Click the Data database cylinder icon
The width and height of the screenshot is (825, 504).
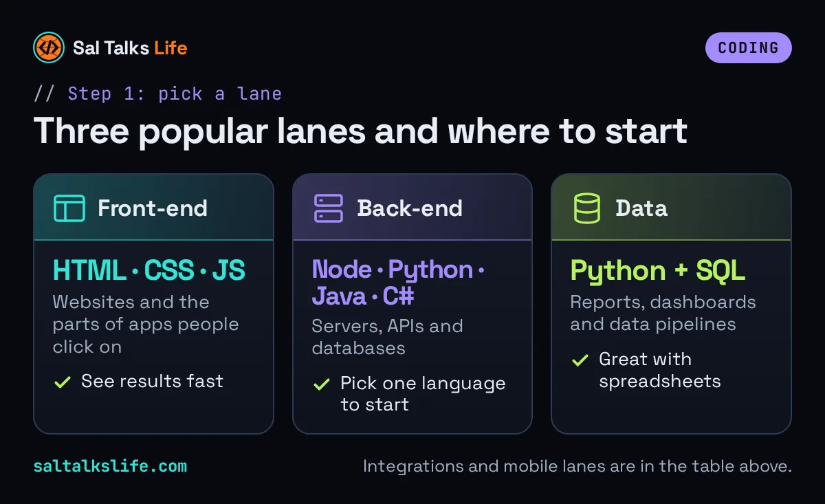click(x=587, y=208)
